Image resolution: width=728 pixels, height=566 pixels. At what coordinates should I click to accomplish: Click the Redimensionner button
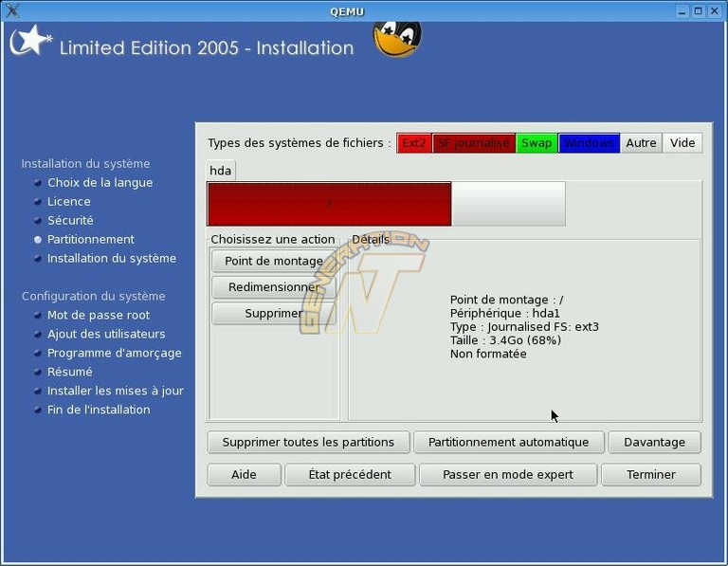pyautogui.click(x=274, y=287)
